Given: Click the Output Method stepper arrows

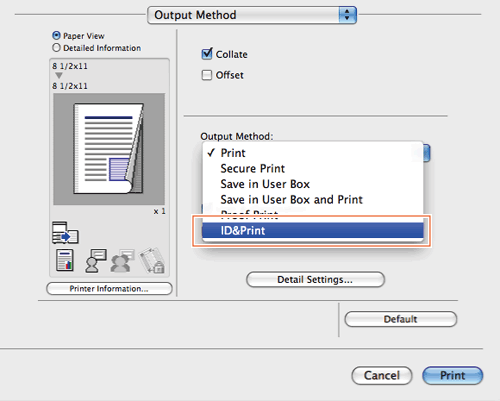Looking at the screenshot, I should pos(347,15).
